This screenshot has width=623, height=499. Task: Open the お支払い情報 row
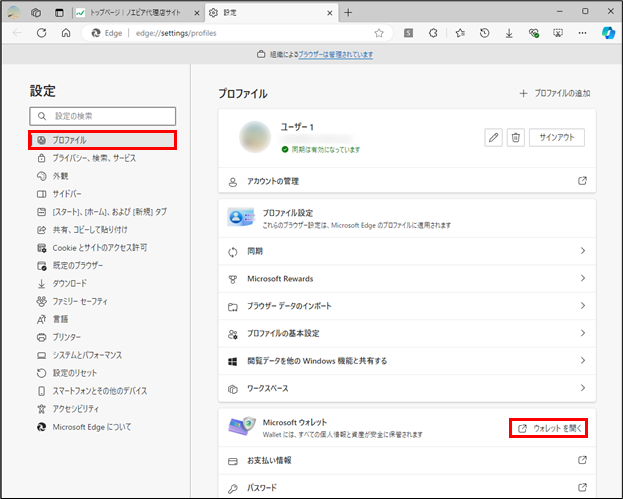tap(407, 460)
